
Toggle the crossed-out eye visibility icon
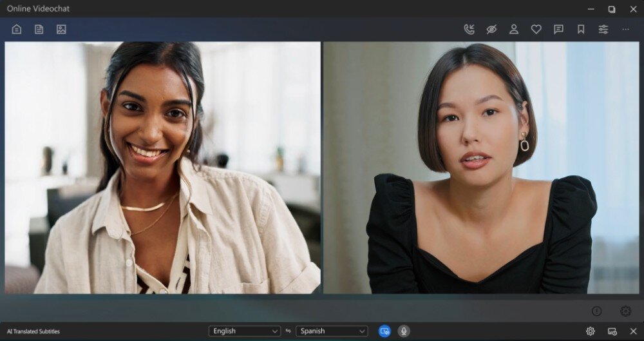491,29
